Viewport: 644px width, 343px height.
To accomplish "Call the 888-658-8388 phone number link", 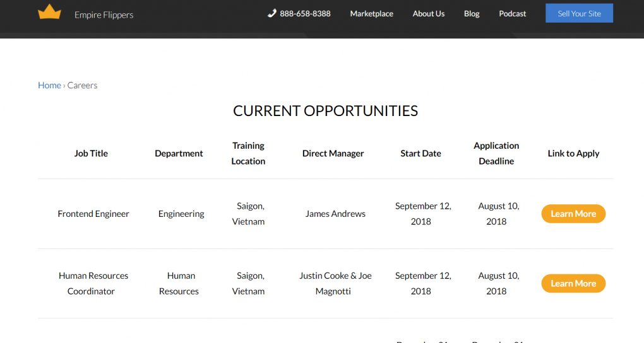I will click(x=305, y=13).
